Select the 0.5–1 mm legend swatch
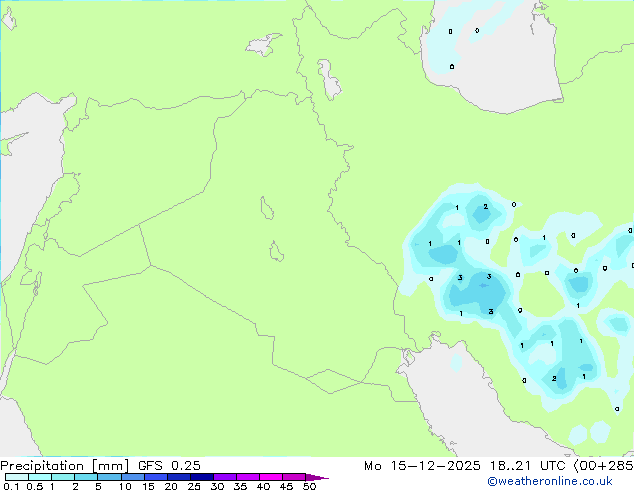Screen dimensions: 634x490 click(40, 477)
